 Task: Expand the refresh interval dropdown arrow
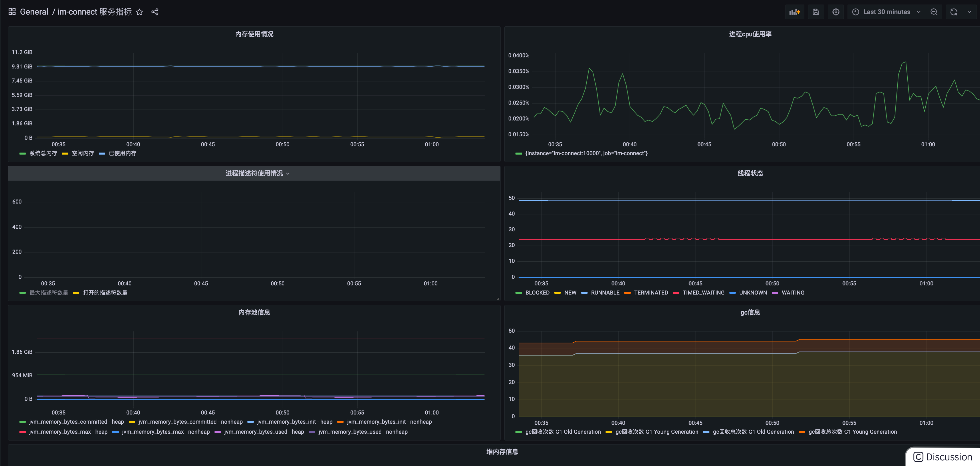click(x=969, y=12)
